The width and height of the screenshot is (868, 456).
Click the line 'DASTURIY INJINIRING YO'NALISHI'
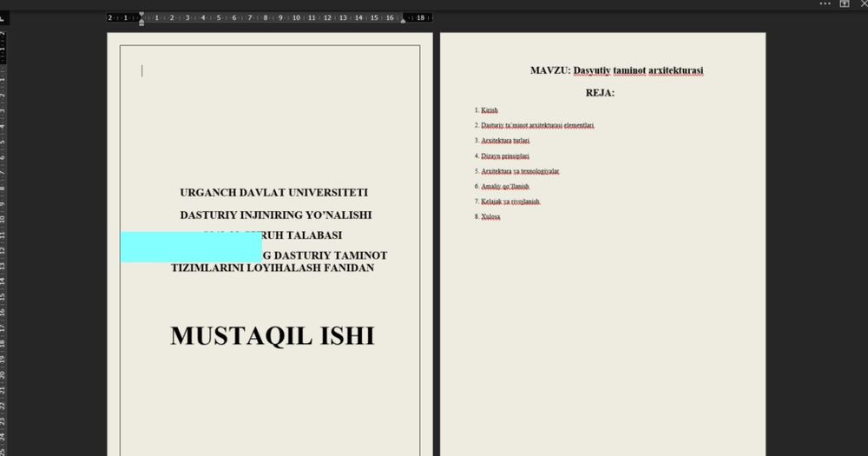pyautogui.click(x=276, y=215)
